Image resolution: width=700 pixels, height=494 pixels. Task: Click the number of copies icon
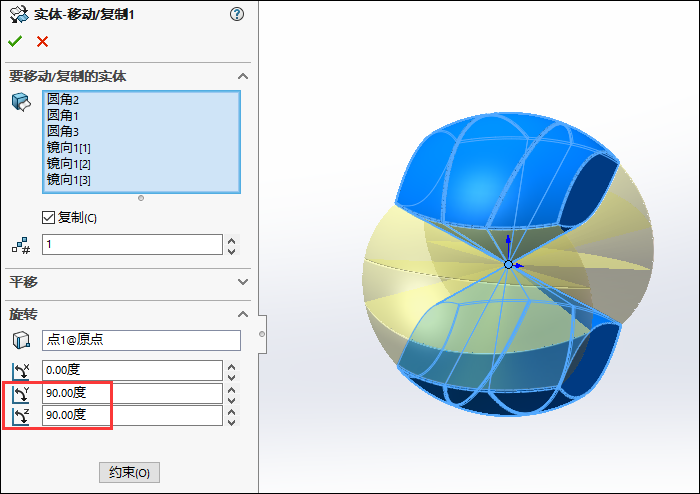[21, 245]
